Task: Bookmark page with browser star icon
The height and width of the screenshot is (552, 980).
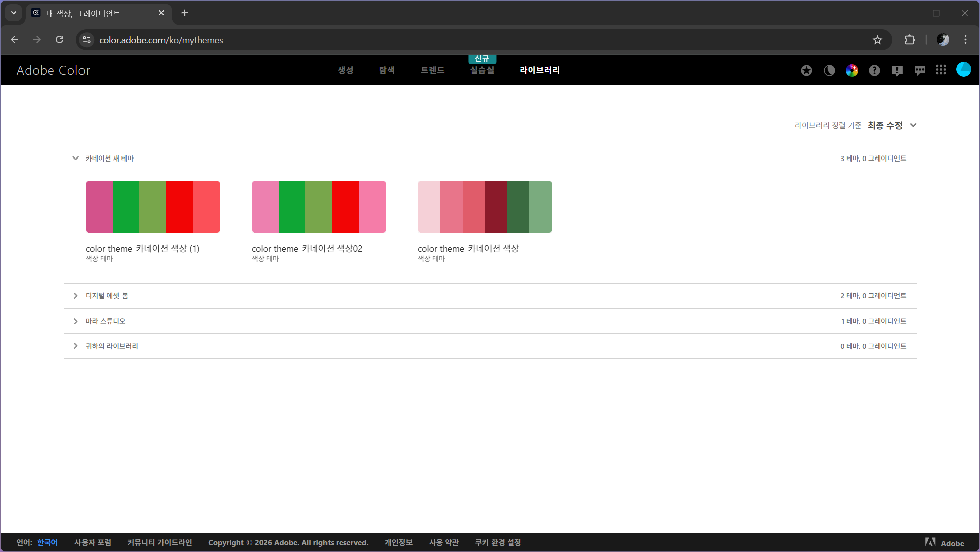Action: click(x=877, y=40)
